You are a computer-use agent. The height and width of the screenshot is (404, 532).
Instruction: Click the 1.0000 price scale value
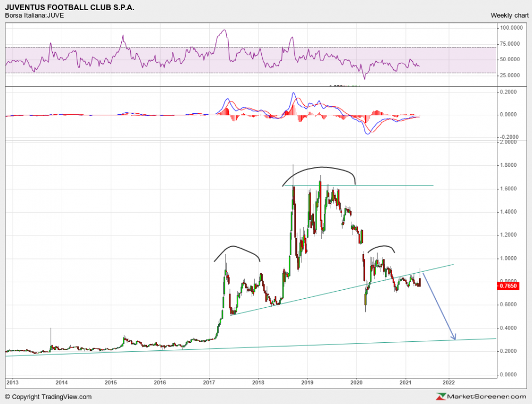(509, 258)
